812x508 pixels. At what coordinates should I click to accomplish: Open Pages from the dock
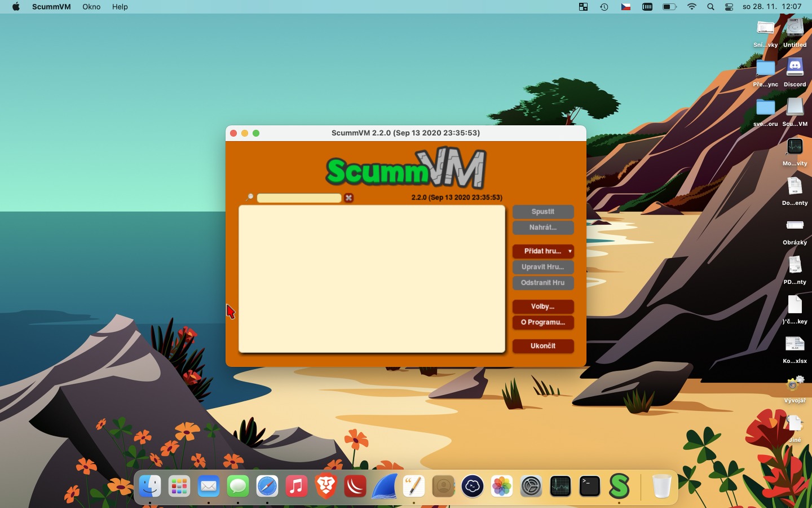pos(414,486)
